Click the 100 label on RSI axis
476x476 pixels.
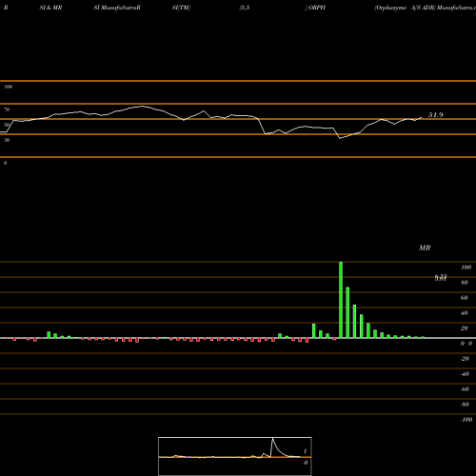(8, 87)
